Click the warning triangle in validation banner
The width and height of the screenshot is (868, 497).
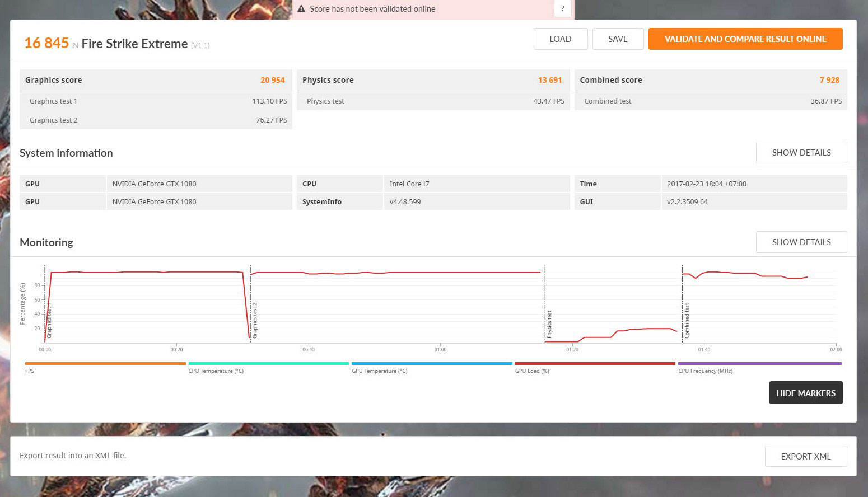[301, 9]
